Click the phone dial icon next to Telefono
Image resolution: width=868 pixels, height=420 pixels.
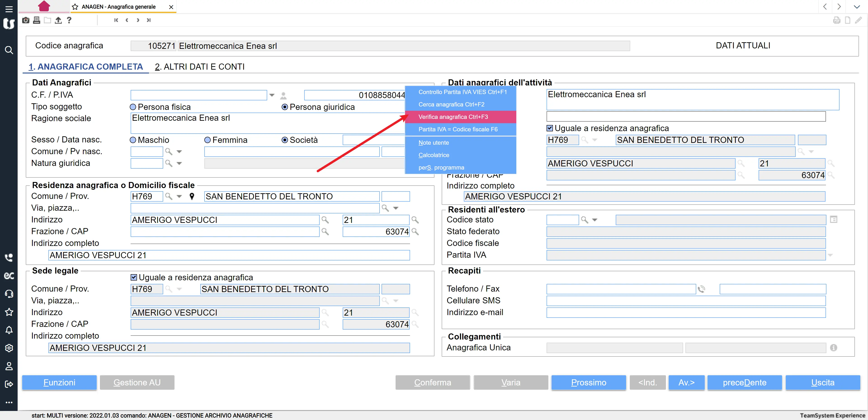pos(702,289)
